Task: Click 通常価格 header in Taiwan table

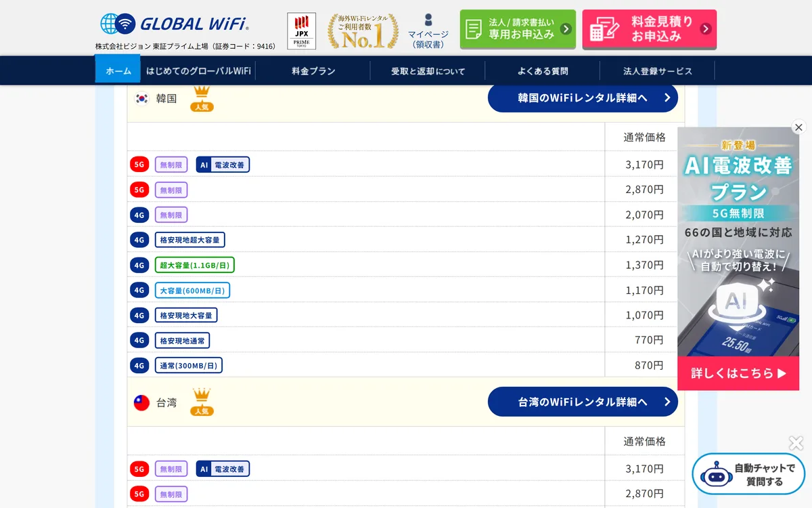Action: [644, 442]
